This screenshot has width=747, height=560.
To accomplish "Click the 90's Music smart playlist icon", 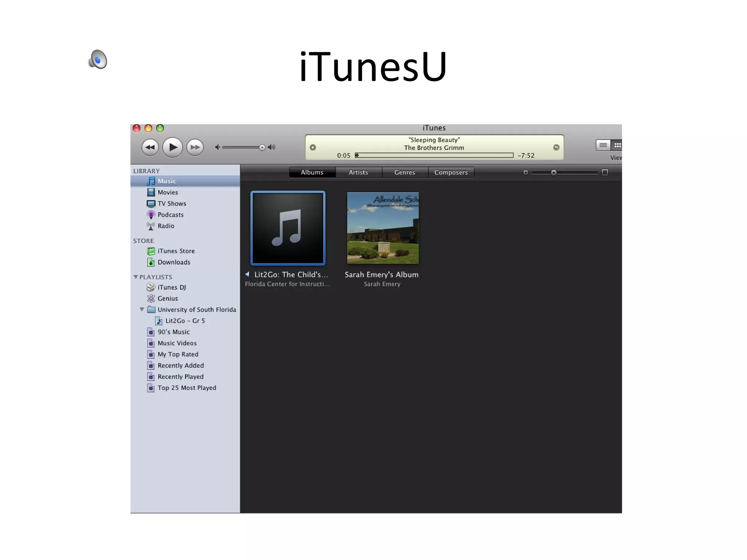I will 151,332.
